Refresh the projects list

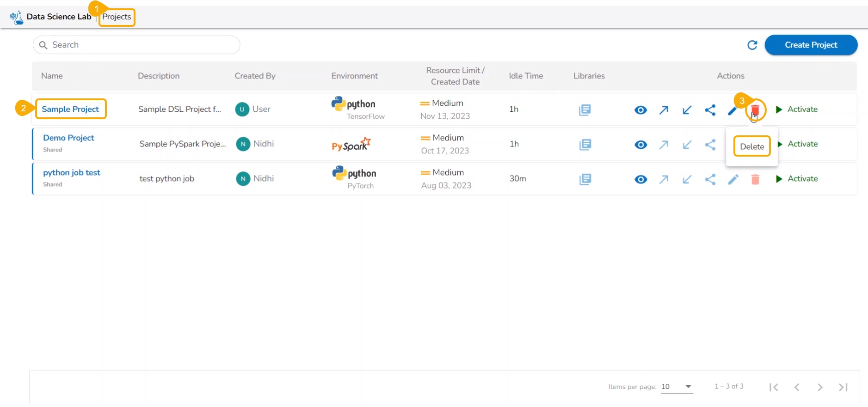pyautogui.click(x=752, y=45)
